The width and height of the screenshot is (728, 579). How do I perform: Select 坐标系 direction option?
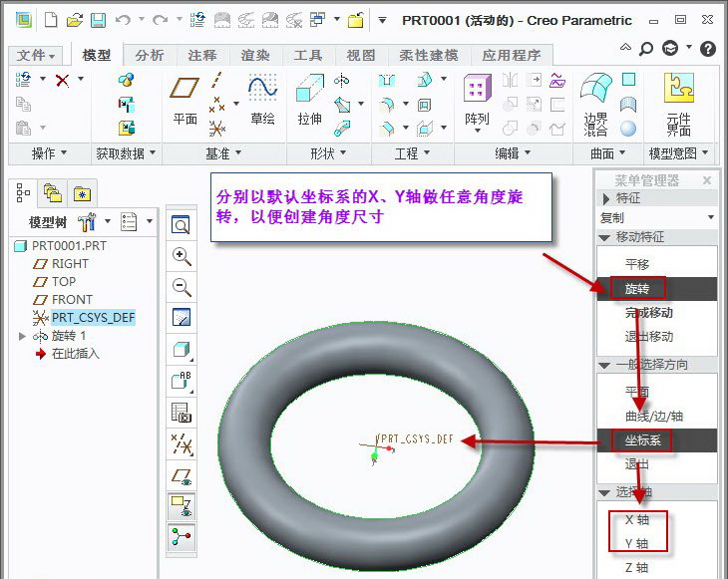657,440
